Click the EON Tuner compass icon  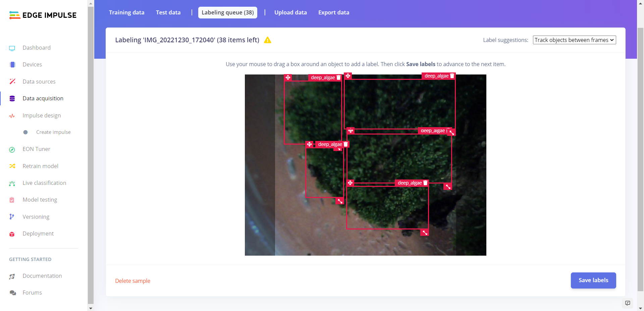12,150
